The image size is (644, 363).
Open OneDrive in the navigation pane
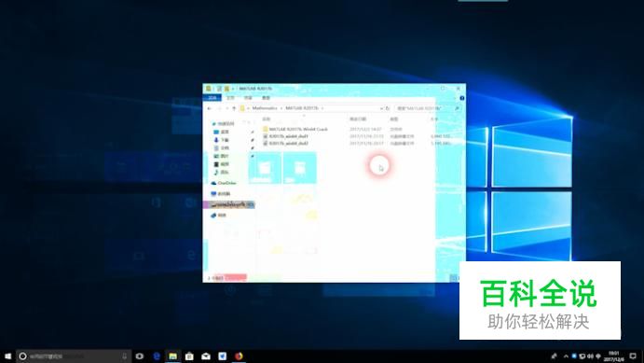point(224,183)
